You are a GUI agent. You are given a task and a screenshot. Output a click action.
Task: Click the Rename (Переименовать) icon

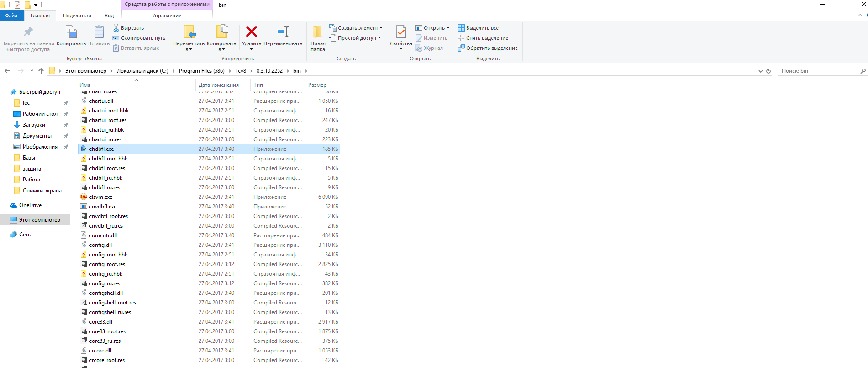tap(283, 32)
